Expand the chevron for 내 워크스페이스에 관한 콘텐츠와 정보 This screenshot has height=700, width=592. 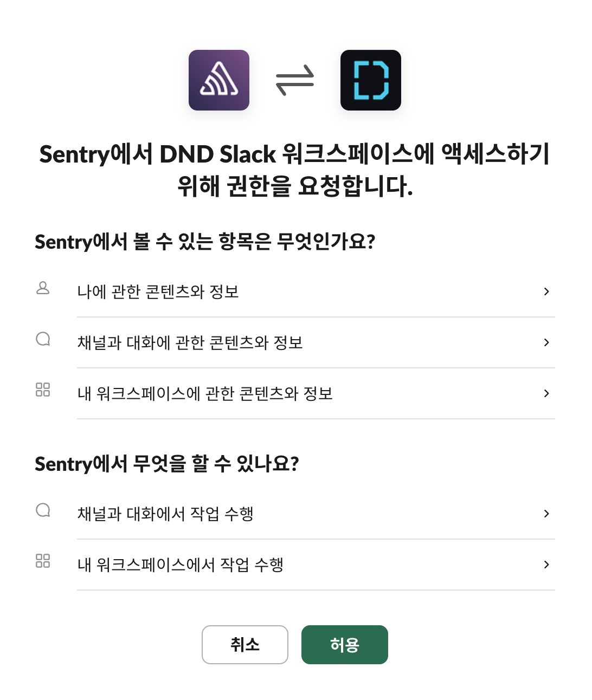(x=546, y=393)
